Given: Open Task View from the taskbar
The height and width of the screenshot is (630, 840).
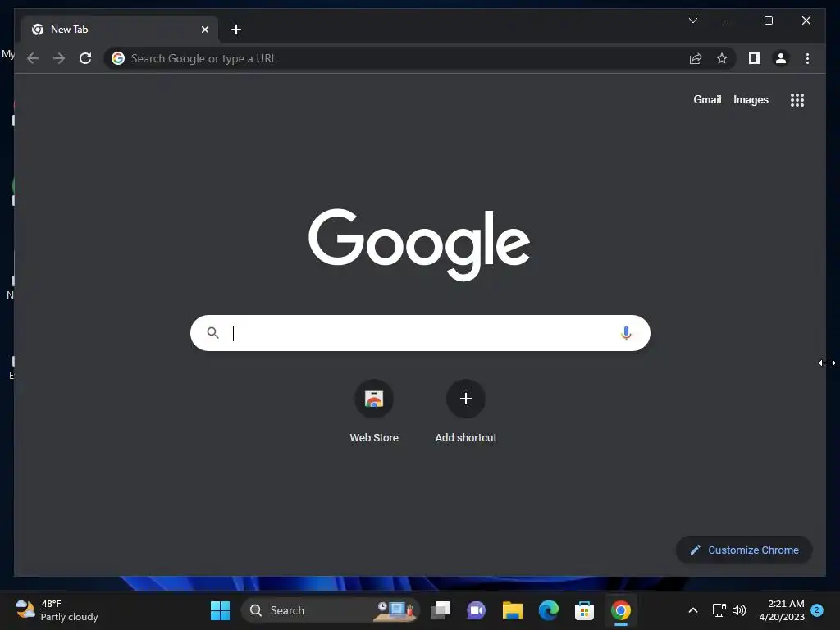Looking at the screenshot, I should coord(441,610).
